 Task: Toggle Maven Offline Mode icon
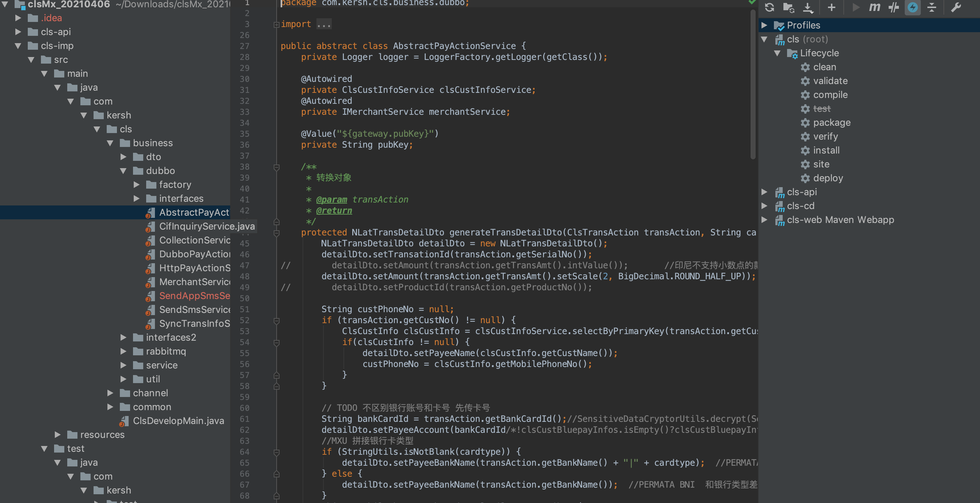pos(893,7)
